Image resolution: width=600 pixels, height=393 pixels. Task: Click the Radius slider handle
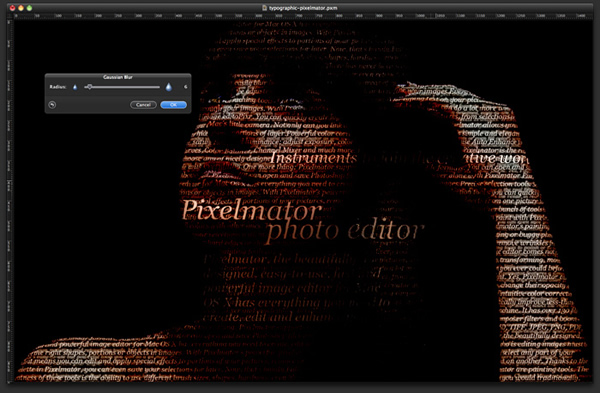coord(89,87)
